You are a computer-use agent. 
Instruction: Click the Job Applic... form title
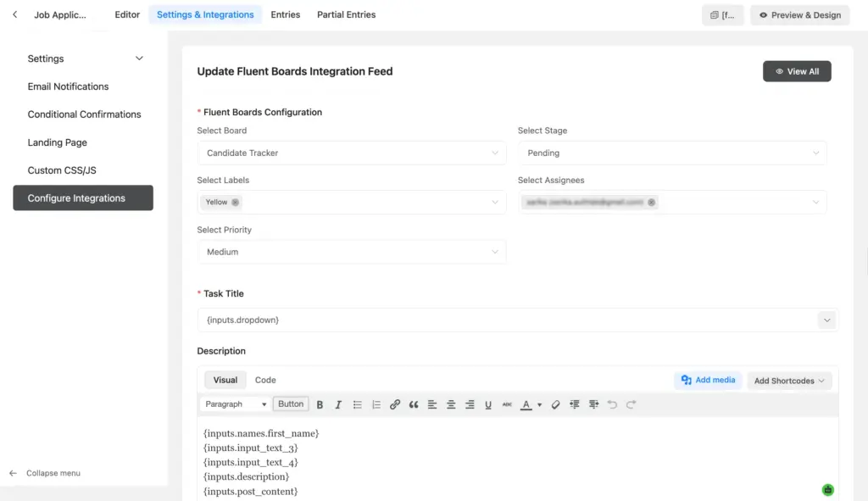click(x=60, y=15)
